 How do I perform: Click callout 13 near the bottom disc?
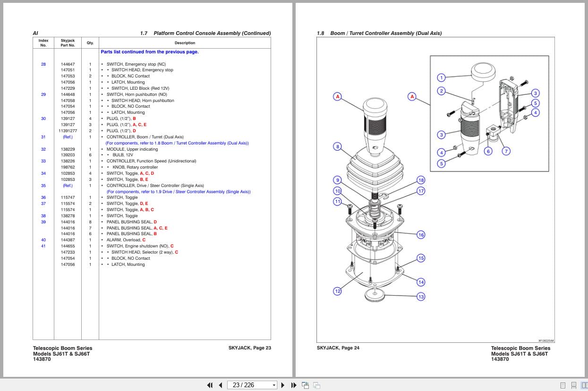(x=421, y=297)
